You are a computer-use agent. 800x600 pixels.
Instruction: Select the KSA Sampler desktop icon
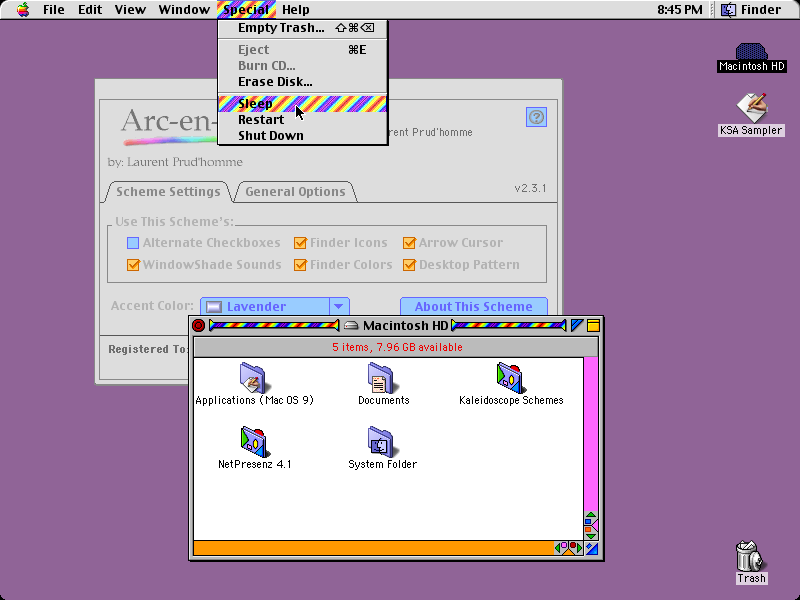point(751,108)
